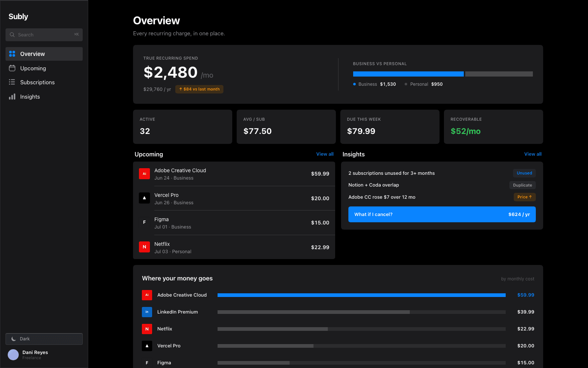Image resolution: width=588 pixels, height=368 pixels.
Task: Click Adobe Creative Cloud icon in Upcoming list
Action: pyautogui.click(x=144, y=174)
